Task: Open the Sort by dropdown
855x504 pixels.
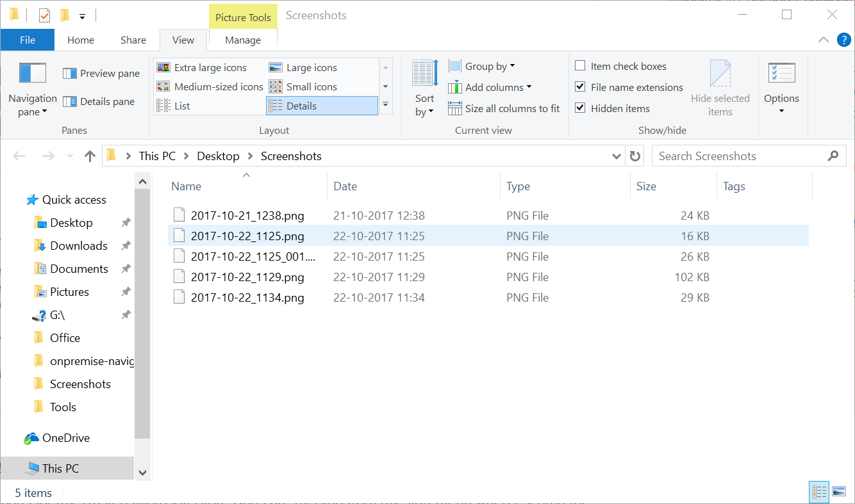Action: (x=424, y=105)
